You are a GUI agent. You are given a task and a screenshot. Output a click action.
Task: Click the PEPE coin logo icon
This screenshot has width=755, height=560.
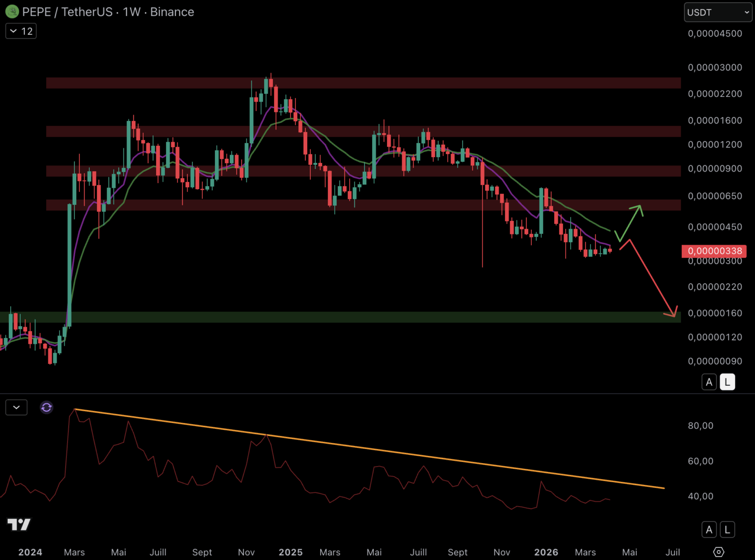12,11
